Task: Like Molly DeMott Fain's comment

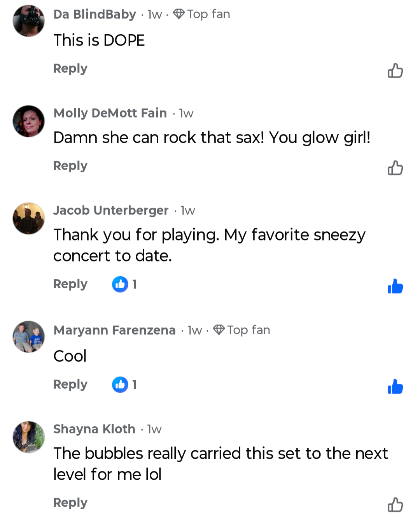Action: tap(395, 168)
